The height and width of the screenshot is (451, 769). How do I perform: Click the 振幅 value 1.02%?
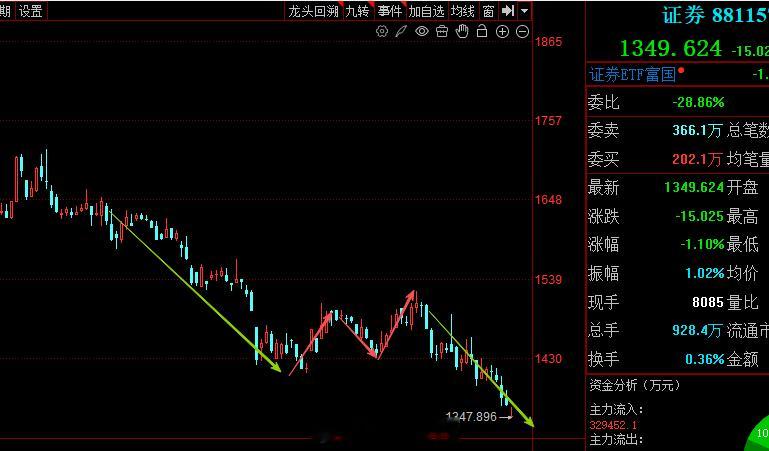click(x=704, y=273)
